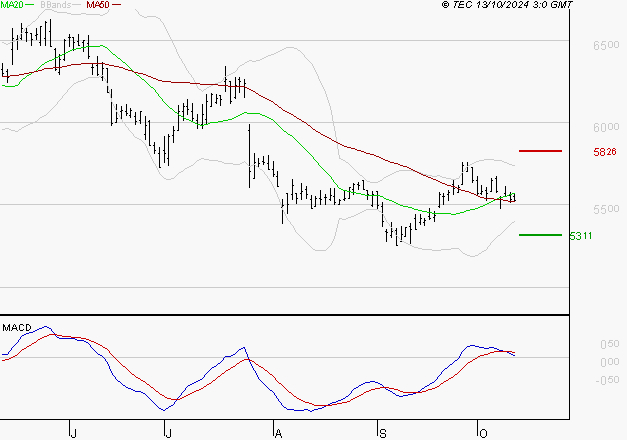Screen dimensions: 627x440
Task: Click the second J month label
Action: 168,433
